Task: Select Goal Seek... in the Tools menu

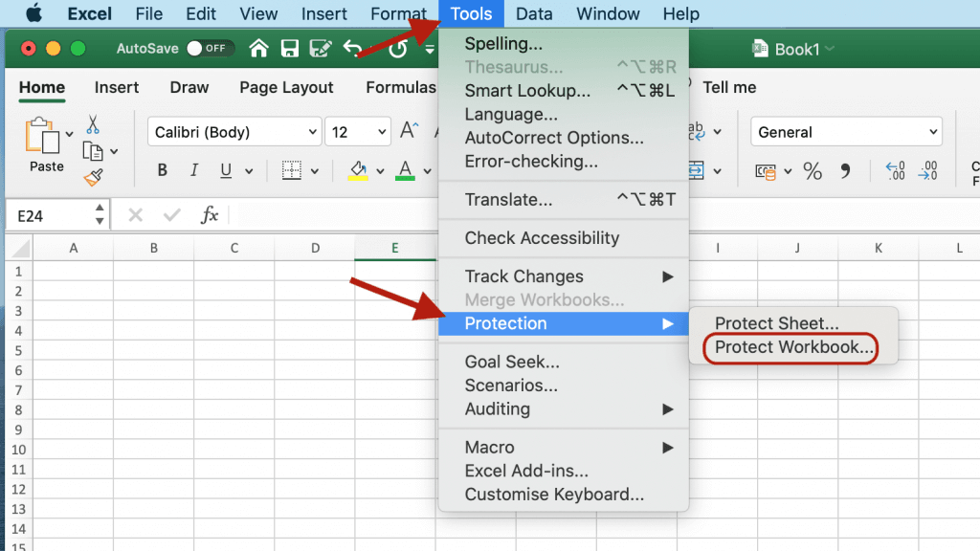Action: (x=512, y=362)
